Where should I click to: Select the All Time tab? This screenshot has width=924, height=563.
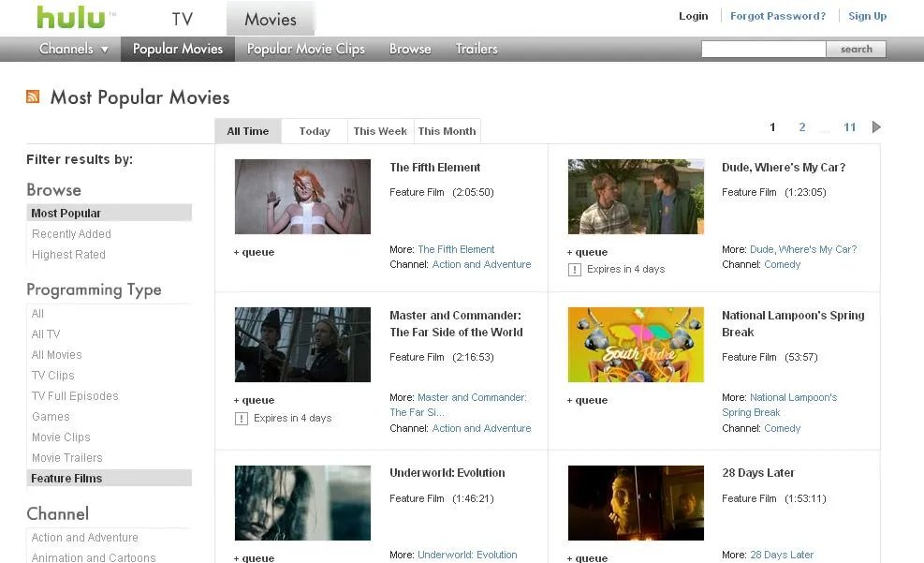pyautogui.click(x=248, y=131)
